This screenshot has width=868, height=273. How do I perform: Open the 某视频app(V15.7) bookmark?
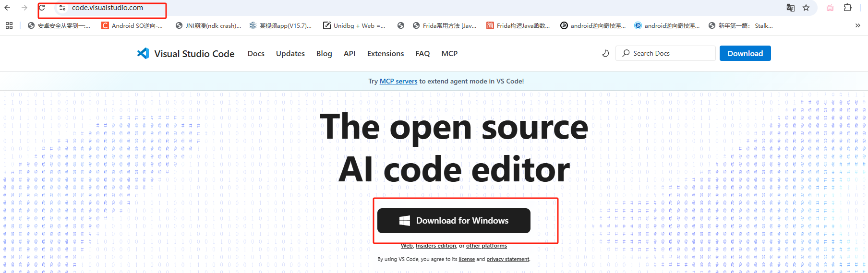pyautogui.click(x=280, y=26)
